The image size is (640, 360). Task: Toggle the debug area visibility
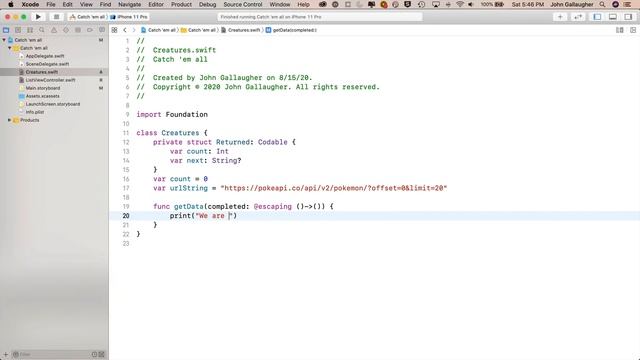pyautogui.click(x=613, y=17)
